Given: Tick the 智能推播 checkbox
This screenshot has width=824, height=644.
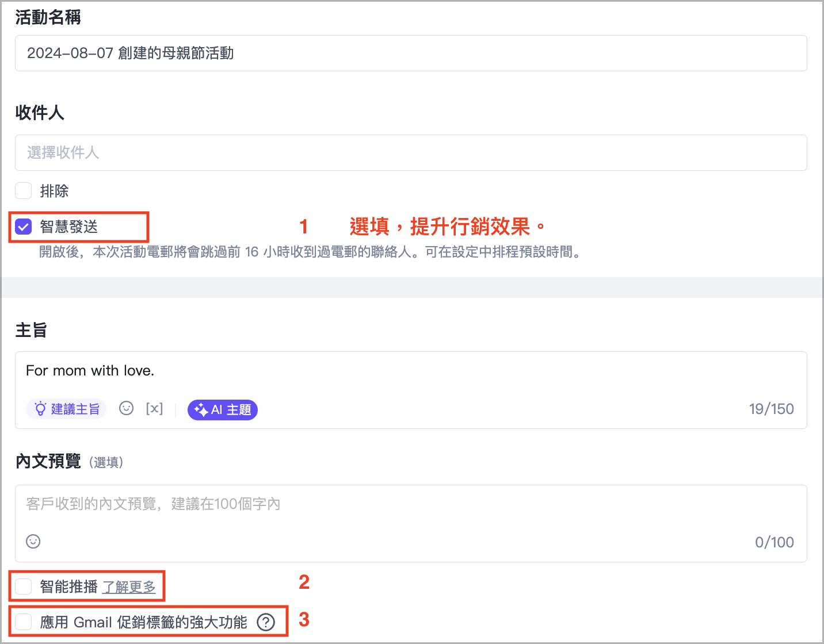Looking at the screenshot, I should 24,586.
